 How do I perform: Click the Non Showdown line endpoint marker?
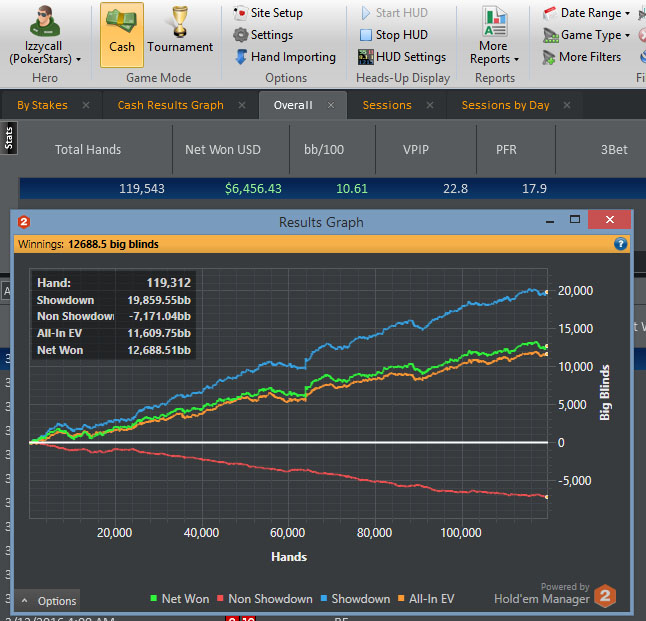click(547, 497)
